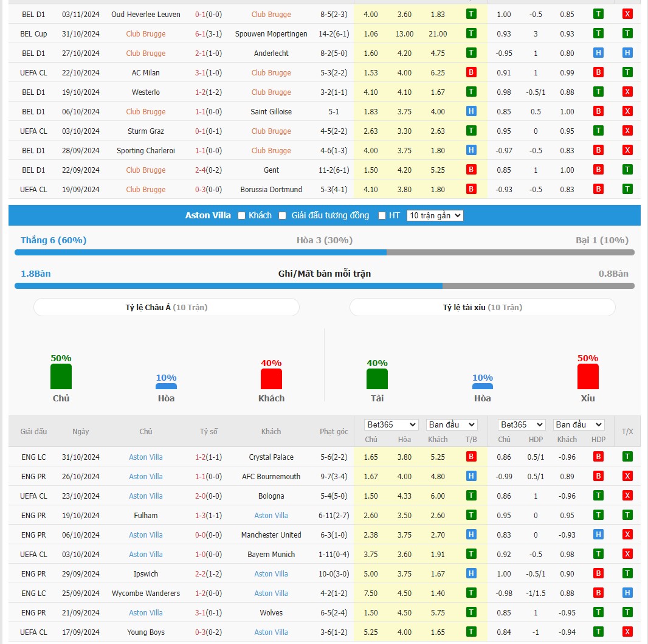Click blue H result badge in Sporting Charleroi row
Viewport: 648px width, 644px height.
(x=471, y=150)
